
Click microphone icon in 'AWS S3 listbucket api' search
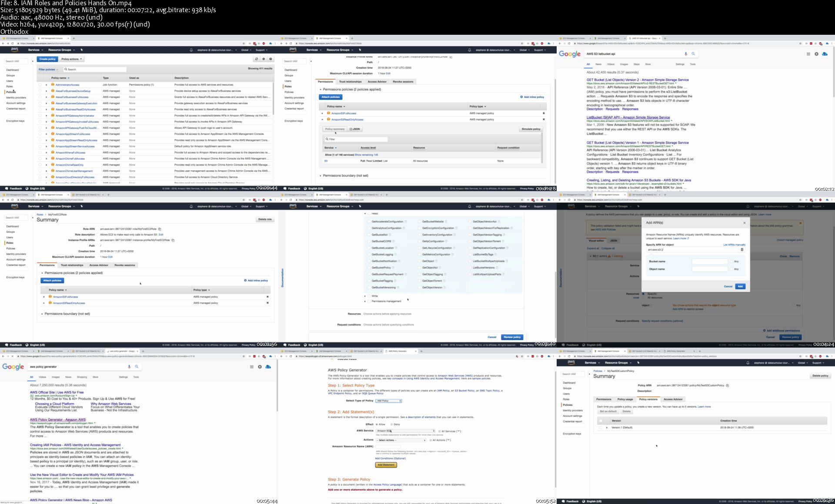click(686, 54)
